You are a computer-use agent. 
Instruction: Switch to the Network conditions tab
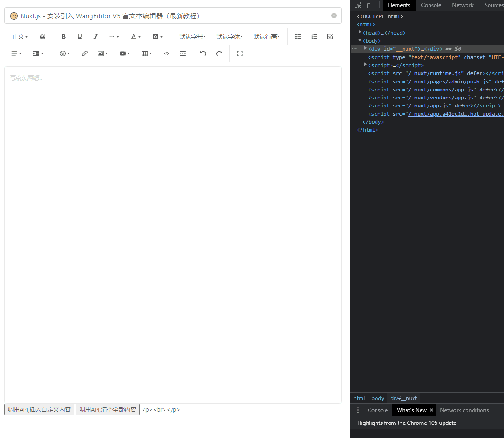464,410
